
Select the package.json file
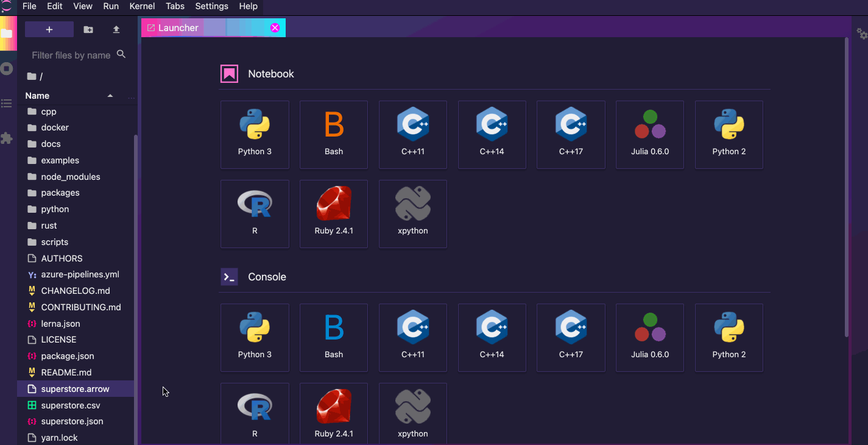point(76,356)
